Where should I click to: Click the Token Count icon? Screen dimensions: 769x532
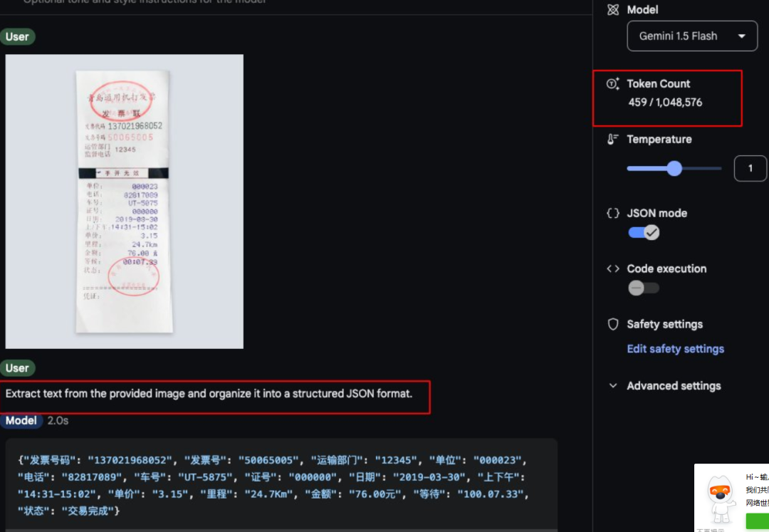(x=613, y=84)
